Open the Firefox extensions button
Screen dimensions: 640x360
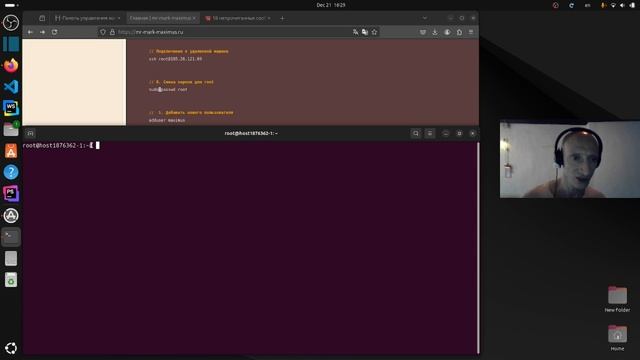[459, 32]
